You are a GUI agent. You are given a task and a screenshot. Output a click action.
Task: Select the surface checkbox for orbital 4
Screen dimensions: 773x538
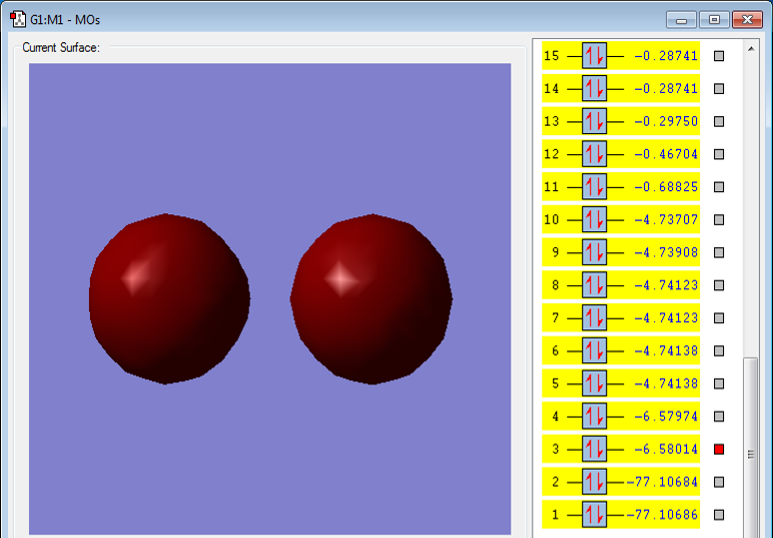click(719, 416)
